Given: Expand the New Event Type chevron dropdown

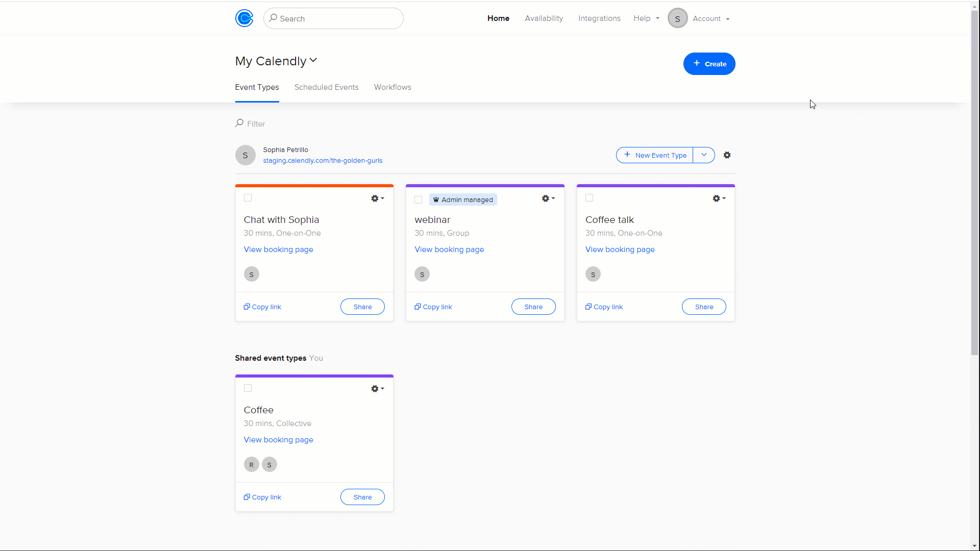Looking at the screenshot, I should tap(704, 155).
